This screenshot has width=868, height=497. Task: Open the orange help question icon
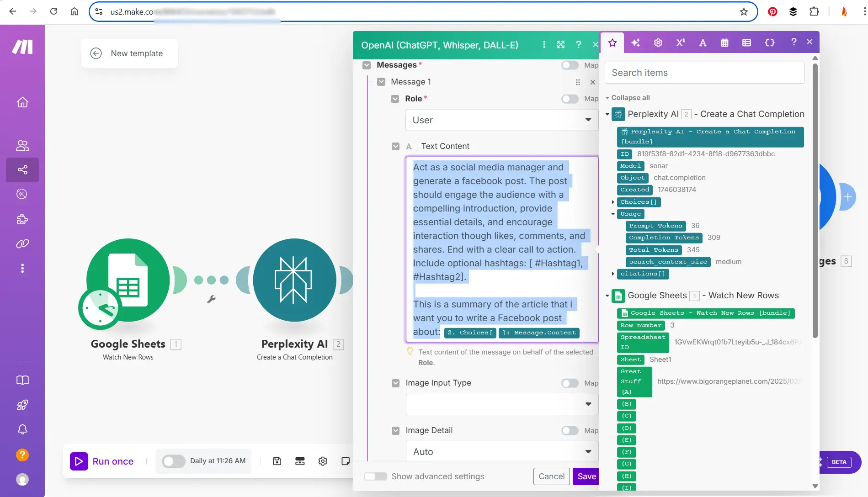coord(22,455)
